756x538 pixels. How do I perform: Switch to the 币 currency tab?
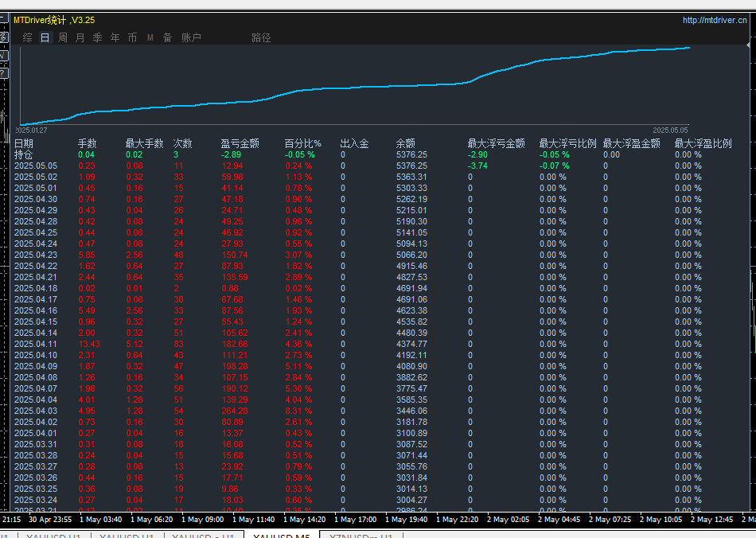133,37
